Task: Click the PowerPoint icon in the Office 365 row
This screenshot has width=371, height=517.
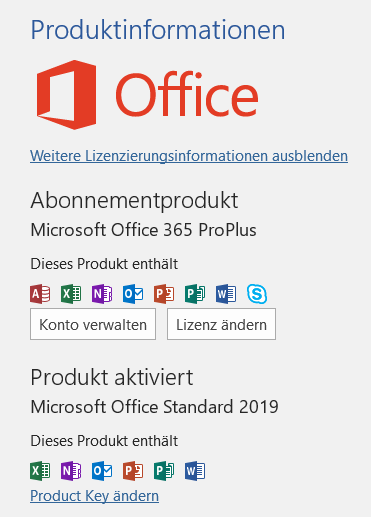Action: (164, 294)
